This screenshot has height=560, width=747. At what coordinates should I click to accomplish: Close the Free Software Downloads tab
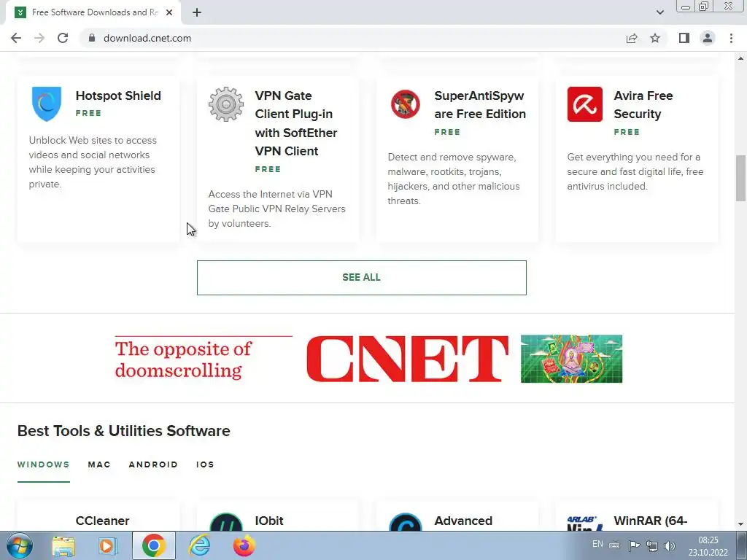click(169, 12)
